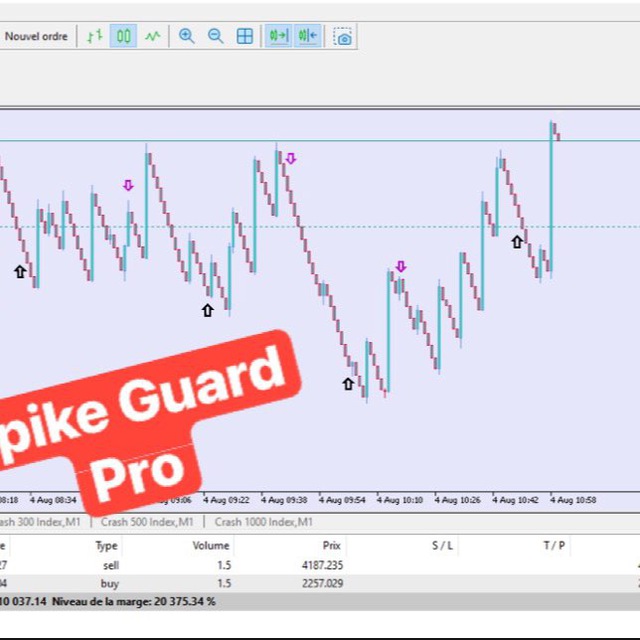This screenshot has width=640, height=640.
Task: Click the S / L column header
Action: click(442, 546)
